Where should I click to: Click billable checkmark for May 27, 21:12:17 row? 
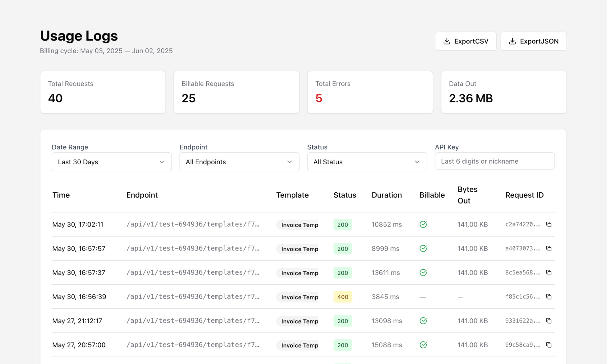point(423,321)
